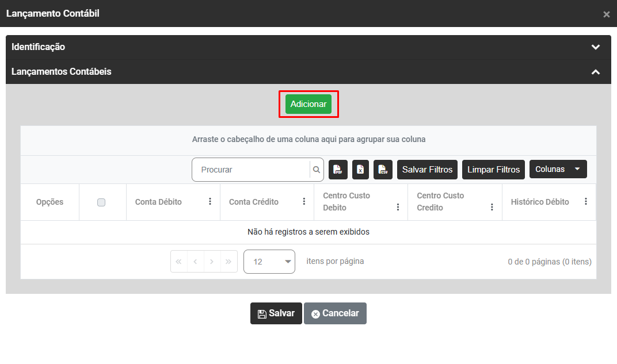The height and width of the screenshot is (364, 617).
Task: Focus the Procurar search field
Action: pyautogui.click(x=252, y=170)
